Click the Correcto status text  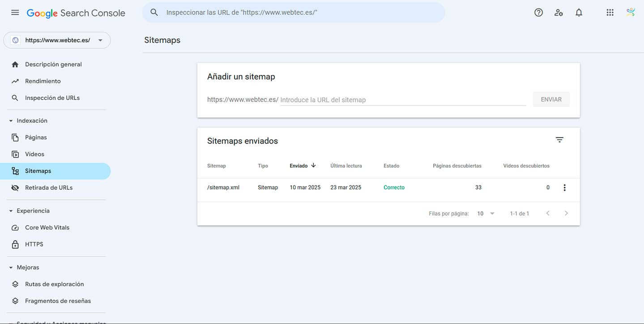pyautogui.click(x=394, y=188)
